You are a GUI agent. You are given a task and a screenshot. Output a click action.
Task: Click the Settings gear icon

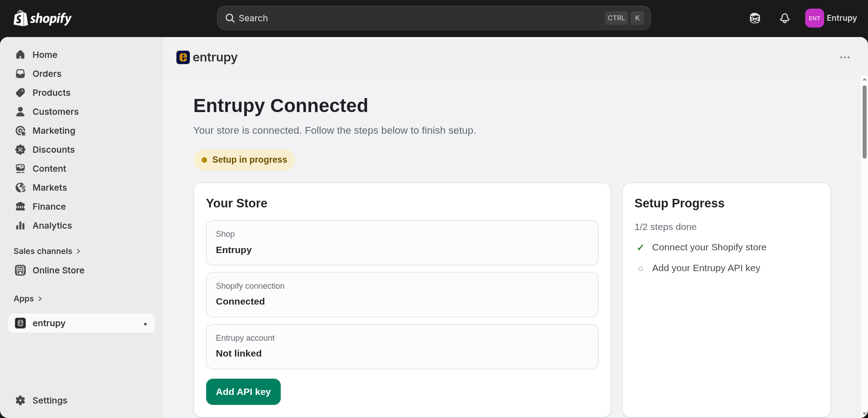tap(20, 400)
